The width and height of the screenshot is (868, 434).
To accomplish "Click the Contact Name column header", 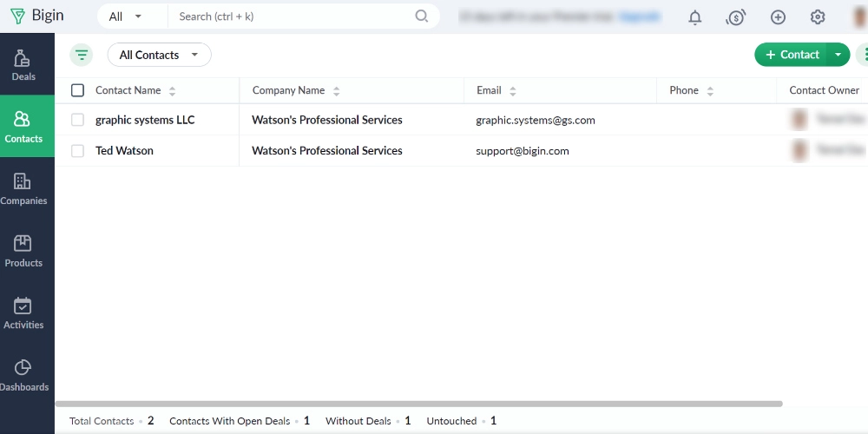I will pyautogui.click(x=128, y=90).
